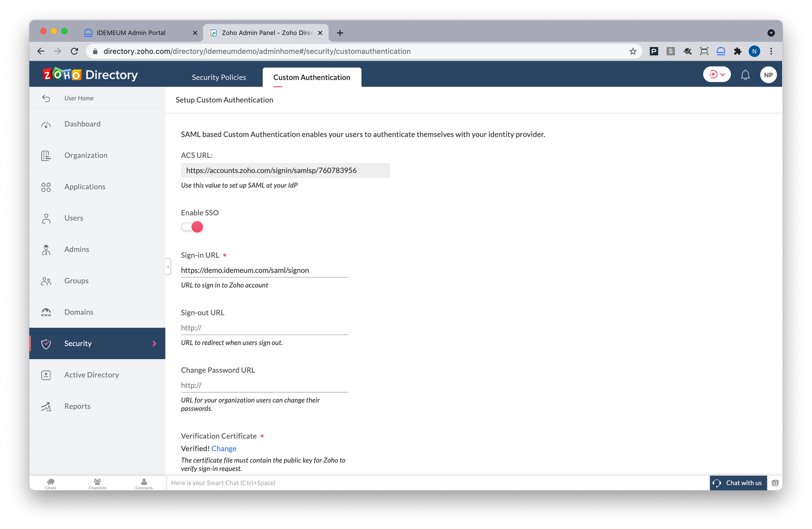Switch to Security Policies tab
This screenshot has height=529, width=812.
coord(219,77)
